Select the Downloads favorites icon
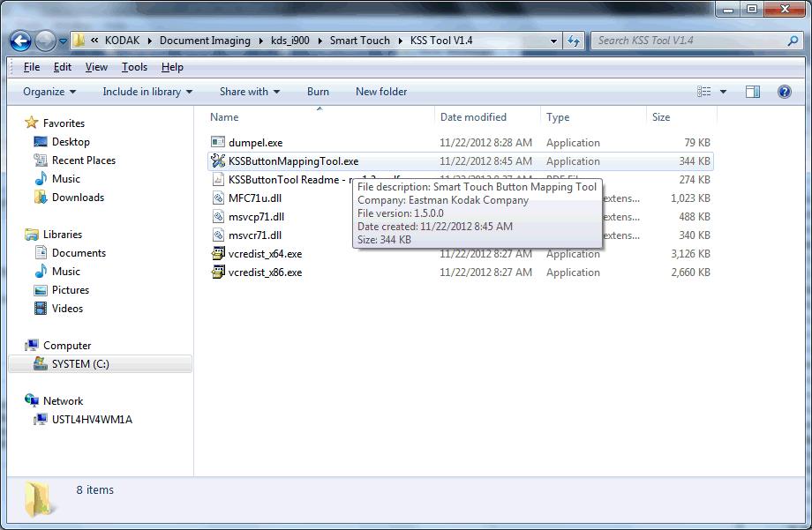This screenshot has height=530, width=812. click(41, 198)
